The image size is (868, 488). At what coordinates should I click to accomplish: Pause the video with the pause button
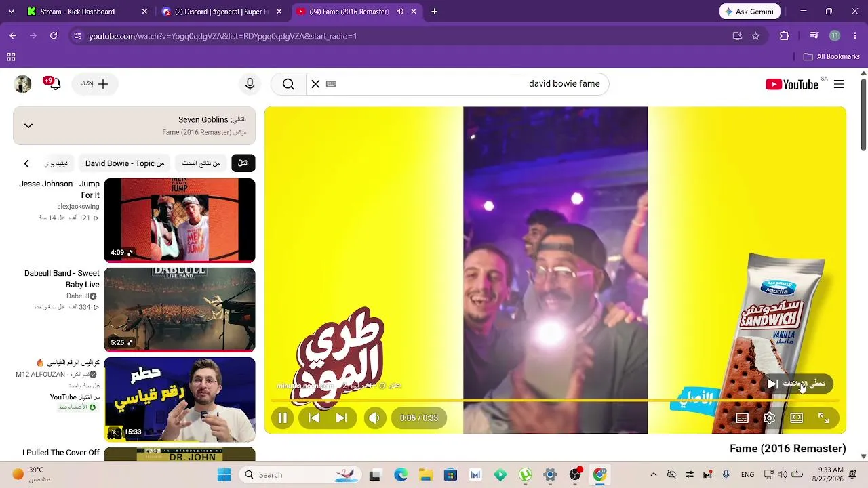pos(283,418)
